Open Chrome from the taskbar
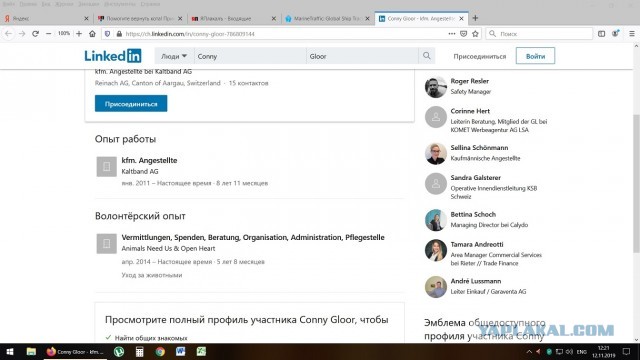 coord(160,351)
